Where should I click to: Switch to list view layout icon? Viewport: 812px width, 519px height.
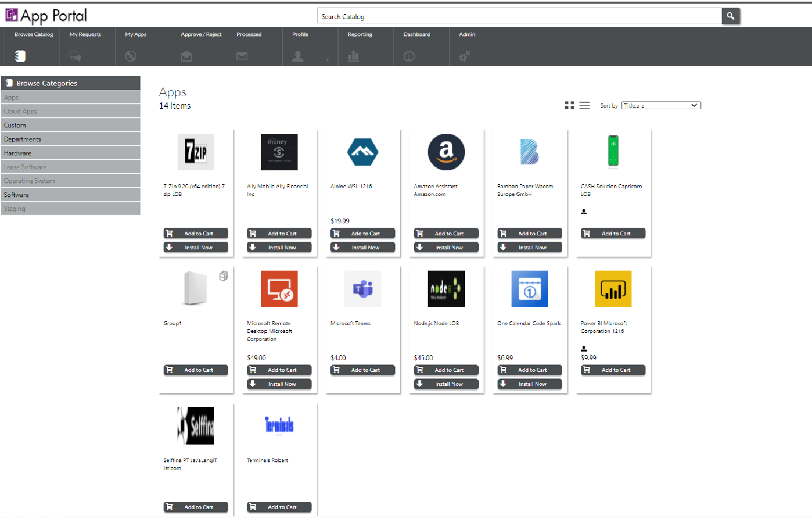(x=584, y=105)
